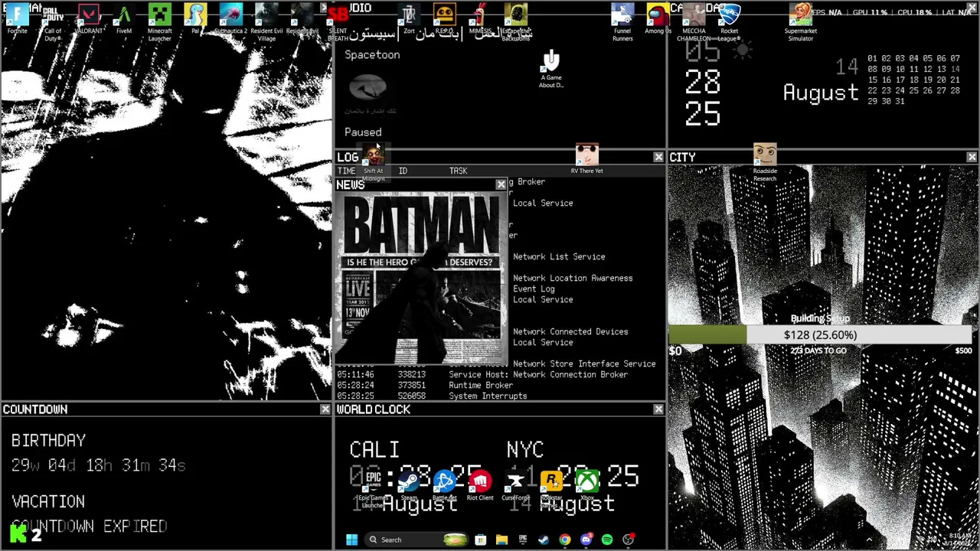Open Microsoft Store from the taskbar
Image resolution: width=980 pixels, height=551 pixels.
480,540
